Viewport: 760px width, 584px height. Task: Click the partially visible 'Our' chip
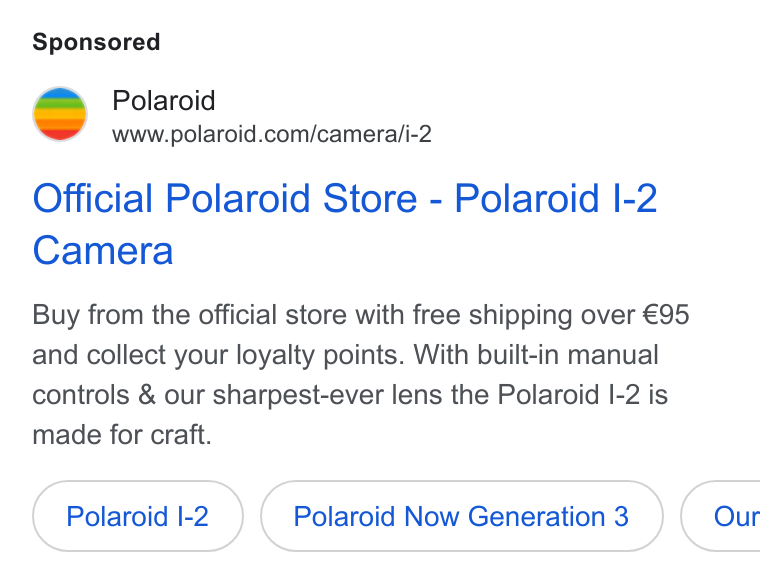[x=721, y=516]
